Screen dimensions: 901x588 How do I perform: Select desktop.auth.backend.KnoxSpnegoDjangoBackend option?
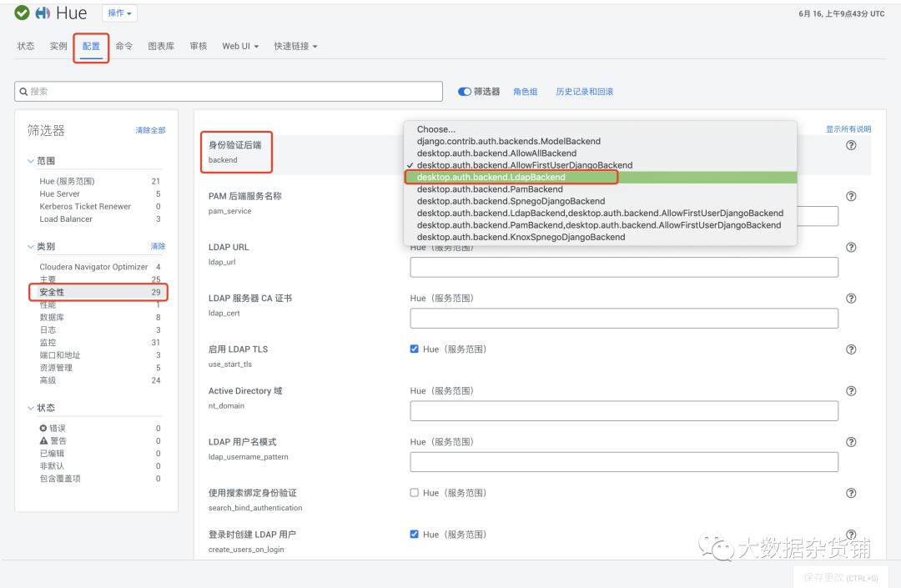[x=600, y=237]
